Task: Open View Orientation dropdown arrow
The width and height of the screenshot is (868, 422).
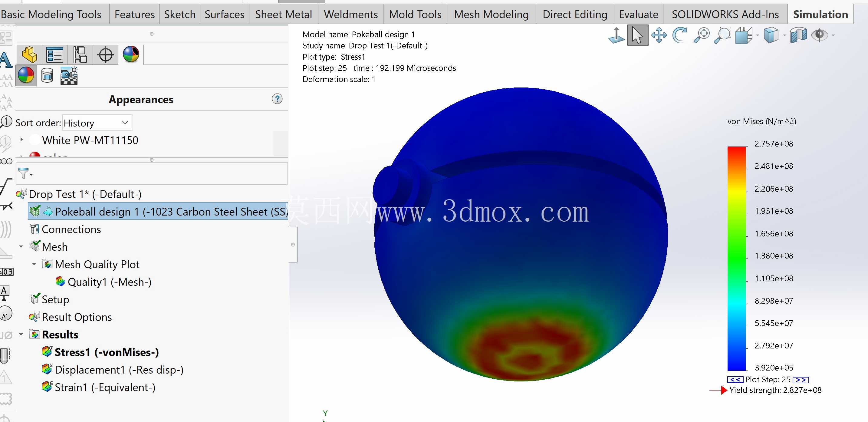Action: click(758, 35)
